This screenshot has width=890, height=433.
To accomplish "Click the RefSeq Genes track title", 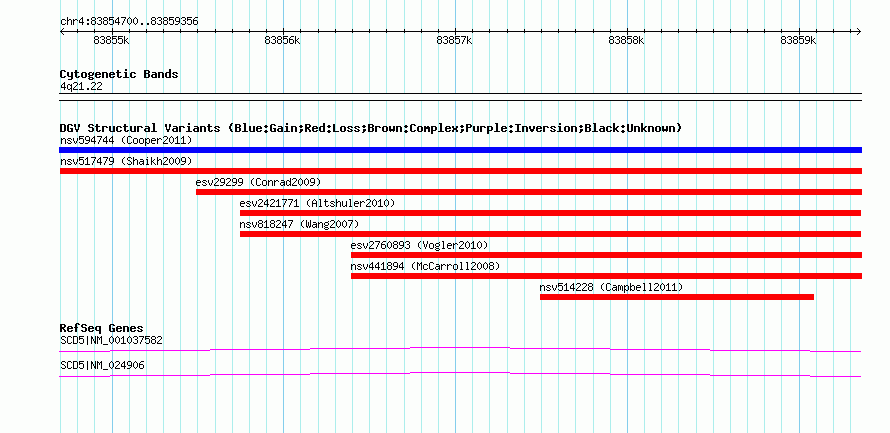I will pyautogui.click(x=102, y=328).
